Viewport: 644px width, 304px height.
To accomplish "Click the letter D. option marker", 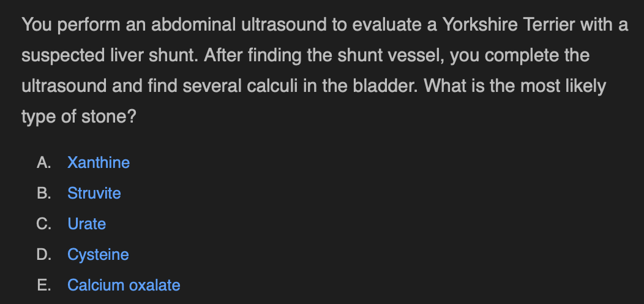I will pos(44,254).
